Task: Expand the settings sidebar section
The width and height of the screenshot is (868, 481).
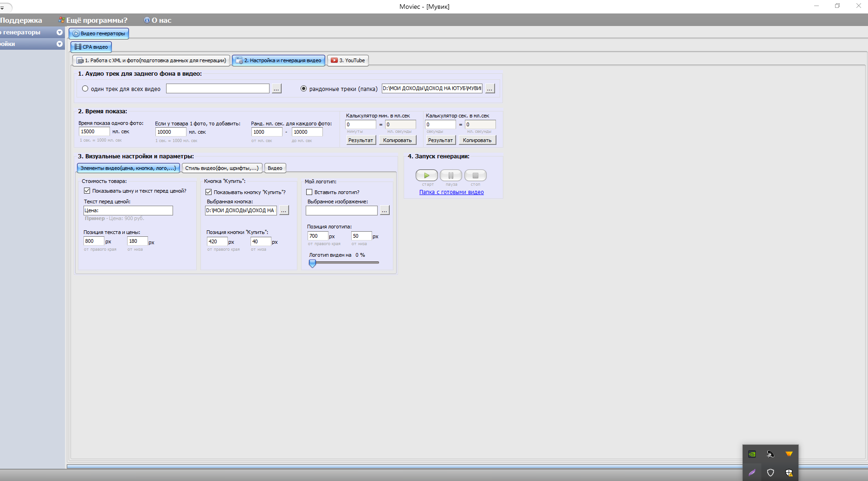Action: pos(59,44)
